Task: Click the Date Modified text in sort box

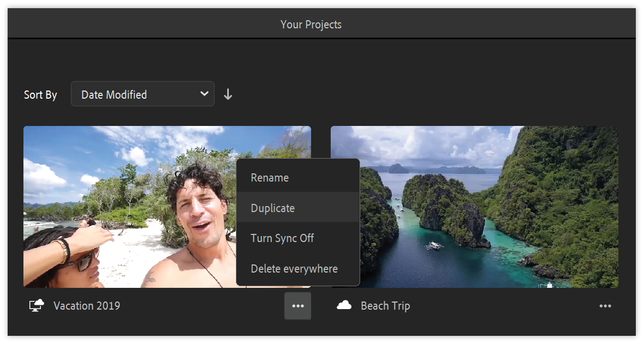Action: (x=114, y=95)
